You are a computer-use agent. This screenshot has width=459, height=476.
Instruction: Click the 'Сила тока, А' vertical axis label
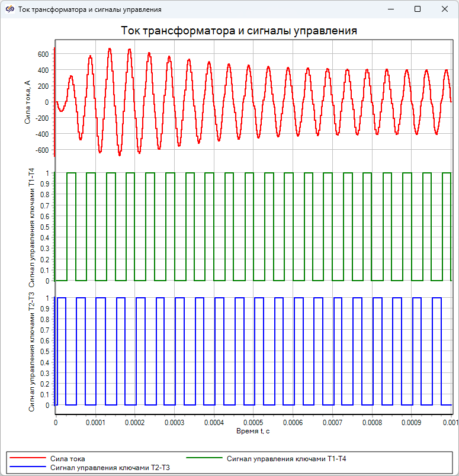coord(27,102)
